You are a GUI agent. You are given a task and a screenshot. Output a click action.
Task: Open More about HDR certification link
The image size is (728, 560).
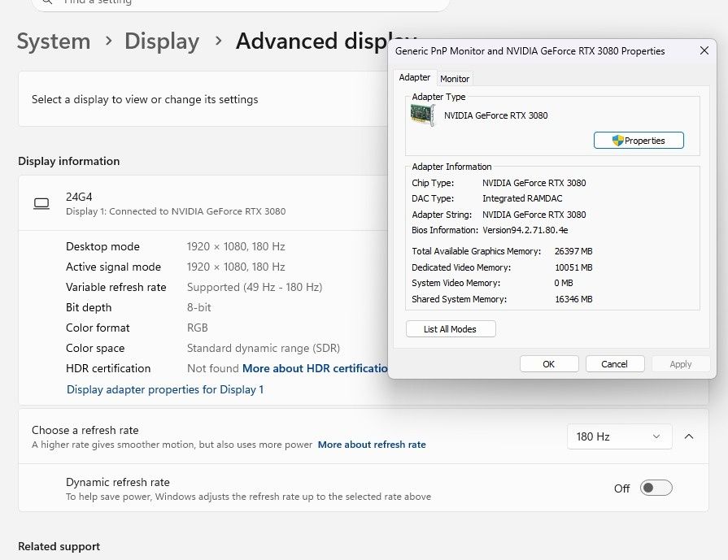[315, 368]
